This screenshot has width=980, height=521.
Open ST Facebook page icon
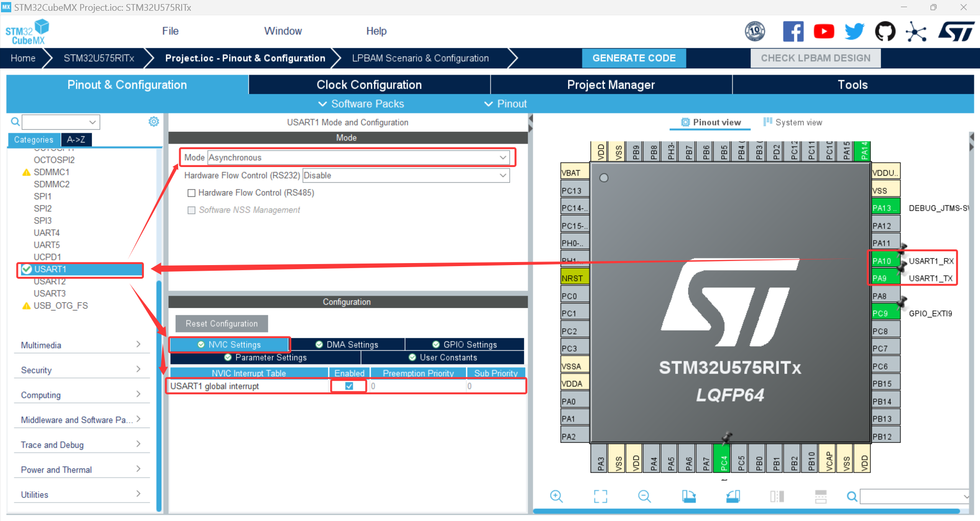(793, 32)
